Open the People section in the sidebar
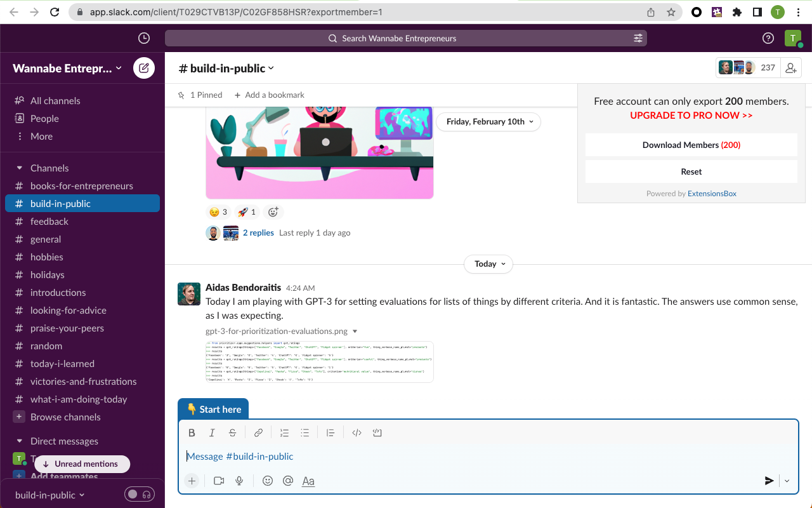 pos(44,118)
